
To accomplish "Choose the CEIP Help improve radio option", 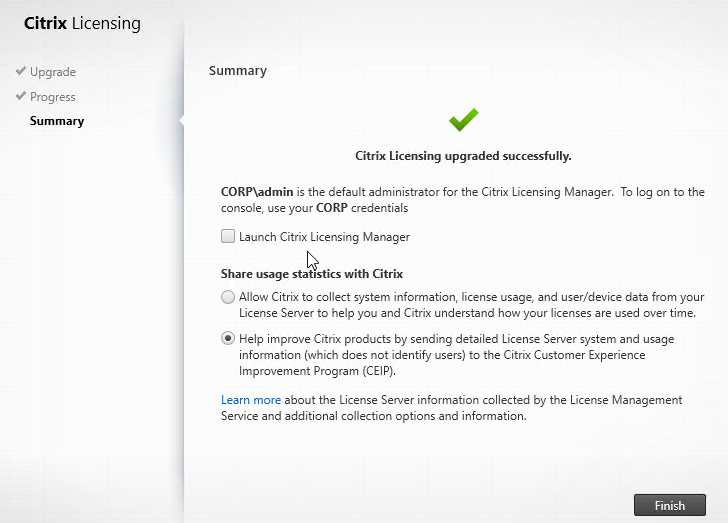I will [x=228, y=339].
